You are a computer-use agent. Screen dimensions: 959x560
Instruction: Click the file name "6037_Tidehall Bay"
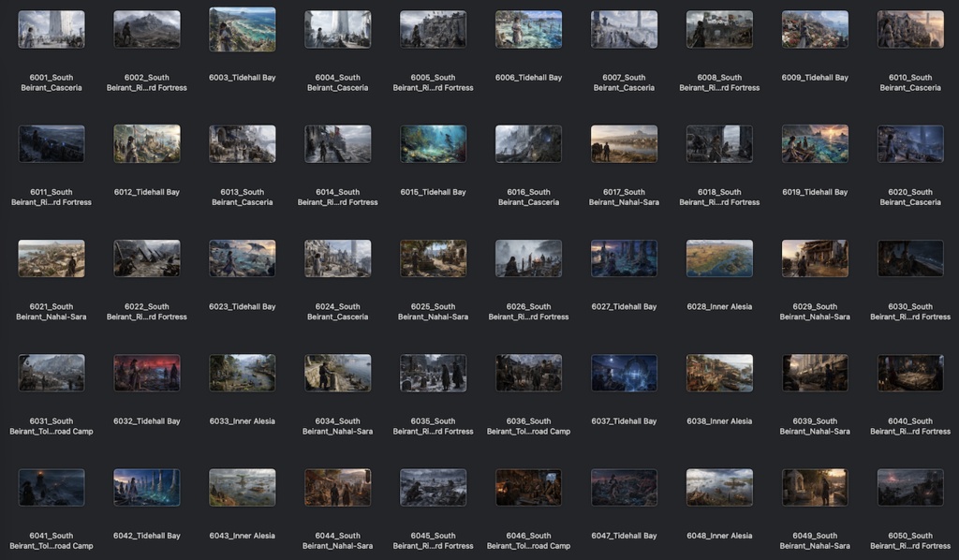624,420
